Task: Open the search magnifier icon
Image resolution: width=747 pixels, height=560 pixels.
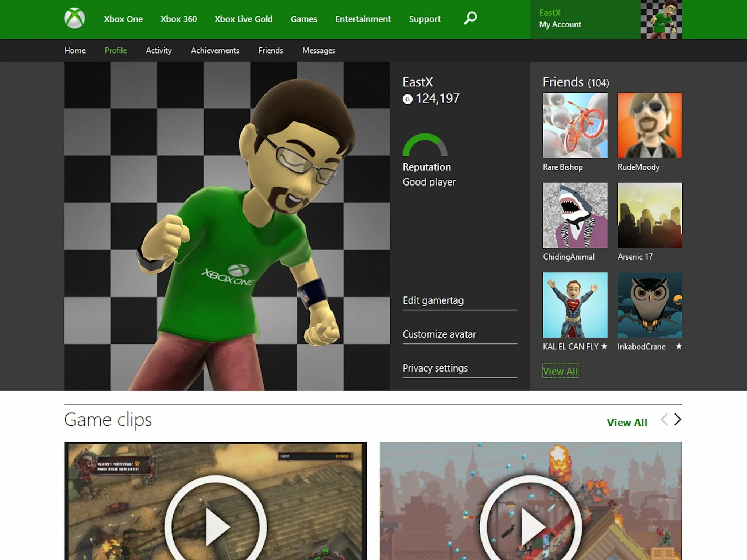Action: pyautogui.click(x=470, y=18)
